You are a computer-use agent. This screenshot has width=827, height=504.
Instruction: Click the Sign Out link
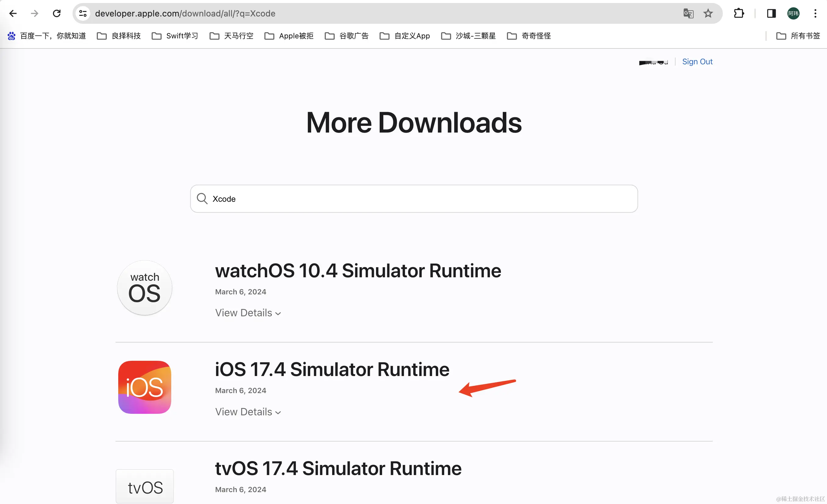click(x=697, y=62)
